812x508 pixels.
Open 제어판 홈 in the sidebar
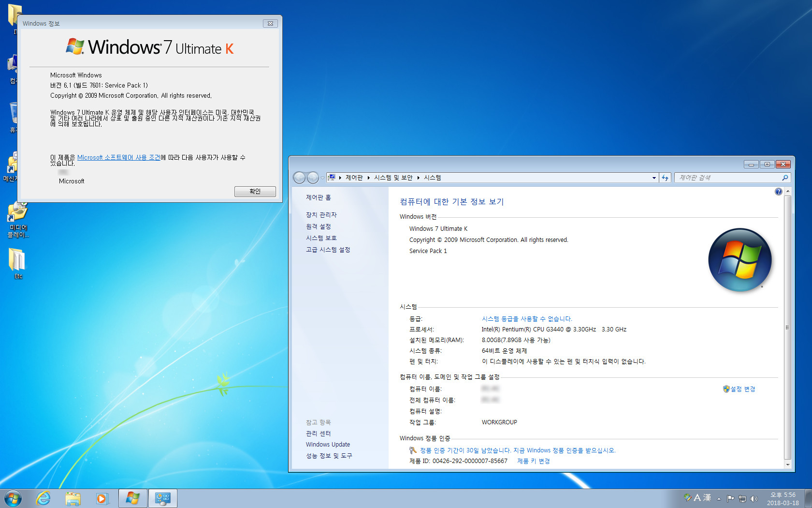click(318, 197)
